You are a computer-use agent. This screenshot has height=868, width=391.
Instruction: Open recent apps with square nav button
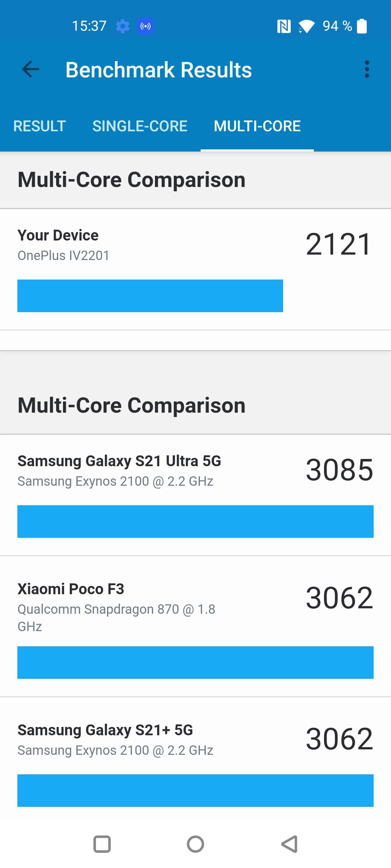[102, 844]
